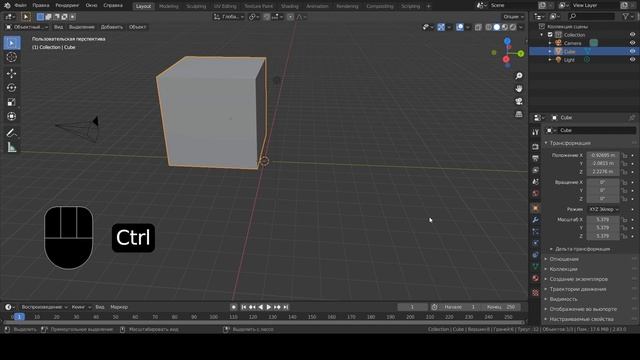The image size is (640, 360).
Task: Open the Опции options dropdown
Action: point(513,17)
